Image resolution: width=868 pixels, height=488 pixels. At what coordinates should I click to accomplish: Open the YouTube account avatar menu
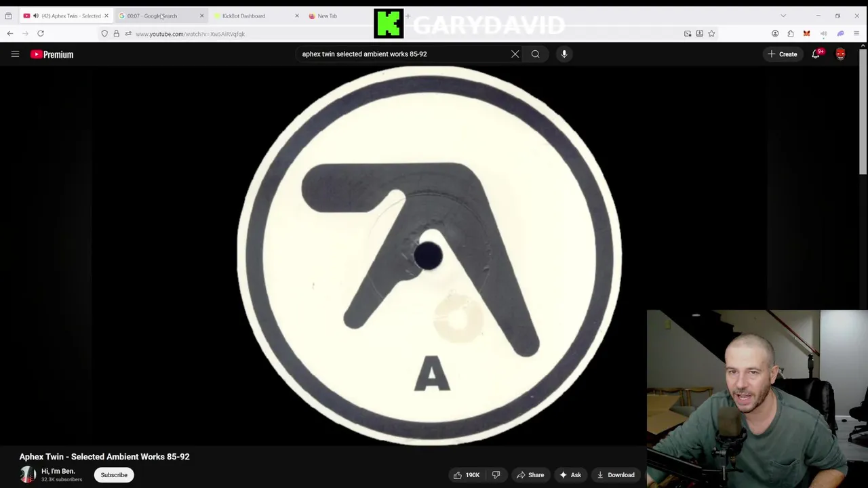pos(841,54)
